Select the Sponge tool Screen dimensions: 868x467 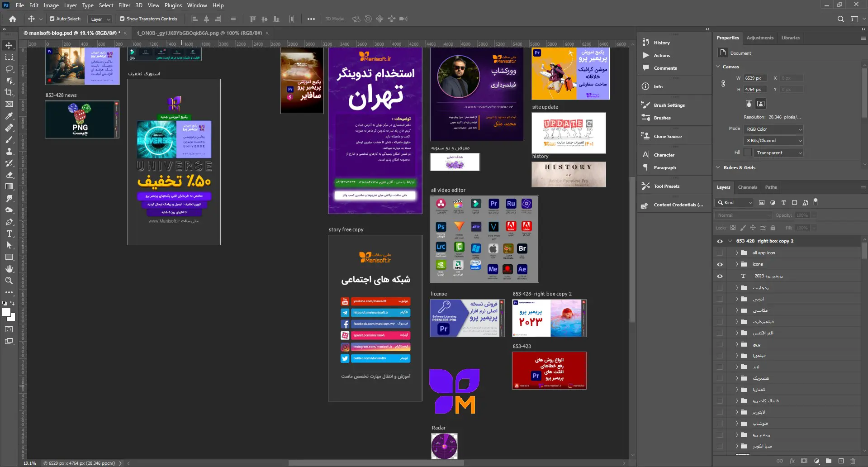(x=9, y=210)
